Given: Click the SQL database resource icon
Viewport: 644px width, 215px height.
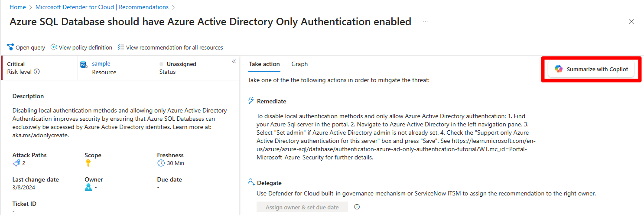Looking at the screenshot, I should click(x=85, y=64).
